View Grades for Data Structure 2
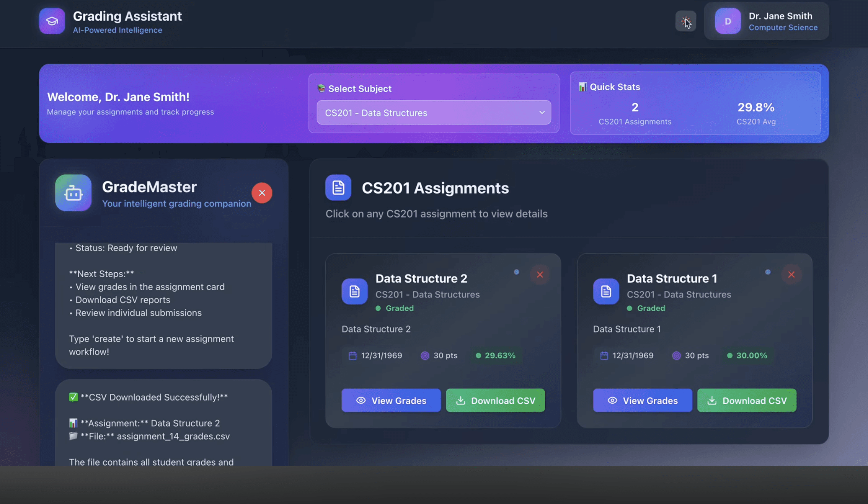The width and height of the screenshot is (868, 504). (x=391, y=400)
